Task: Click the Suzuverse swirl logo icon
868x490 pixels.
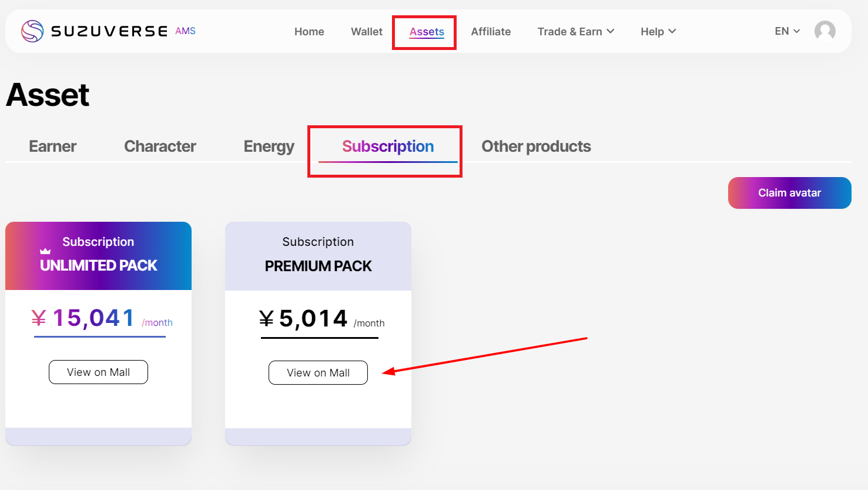Action: (x=32, y=31)
